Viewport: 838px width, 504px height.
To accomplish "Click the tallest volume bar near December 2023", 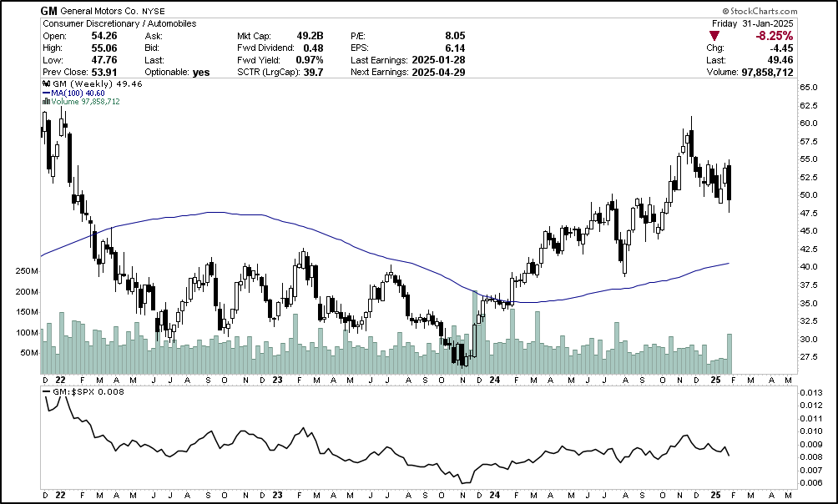I will coord(475,332).
